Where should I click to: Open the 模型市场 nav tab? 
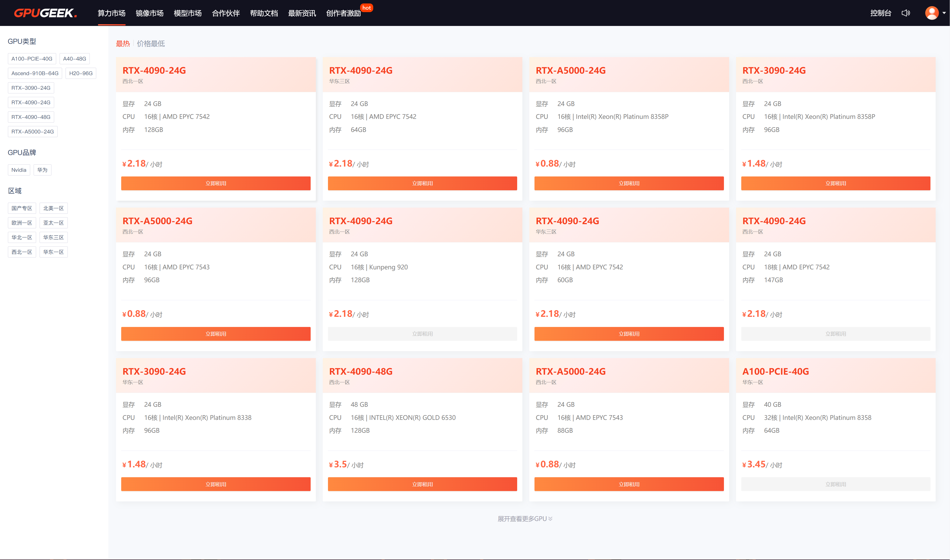tap(188, 13)
